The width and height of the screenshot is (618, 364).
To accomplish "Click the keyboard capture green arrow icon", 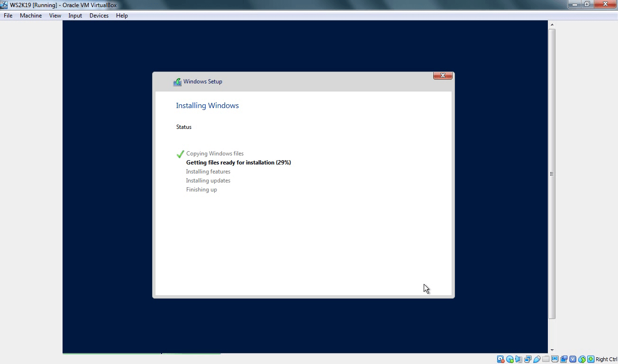I will point(591,359).
